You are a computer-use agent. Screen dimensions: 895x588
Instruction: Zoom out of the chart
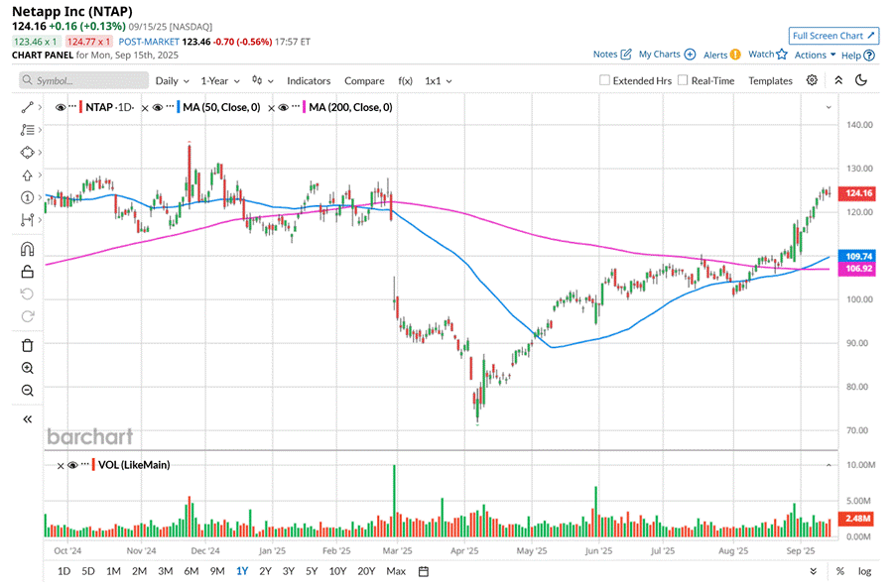[27, 391]
